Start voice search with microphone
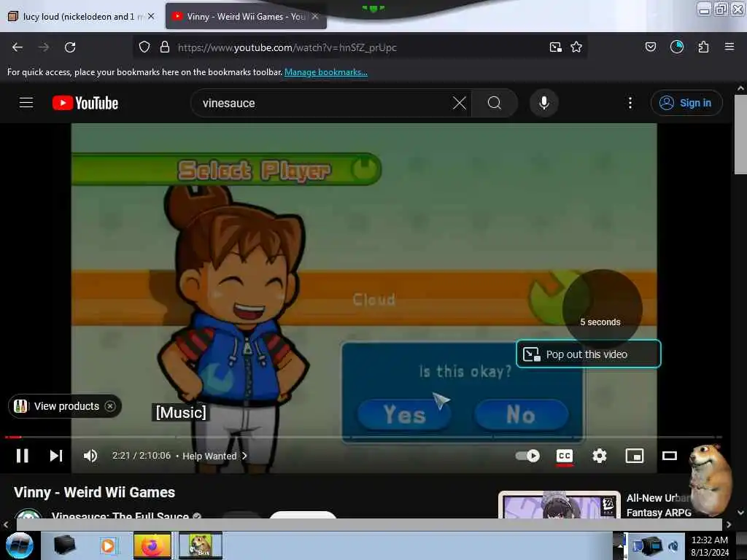 (x=544, y=103)
